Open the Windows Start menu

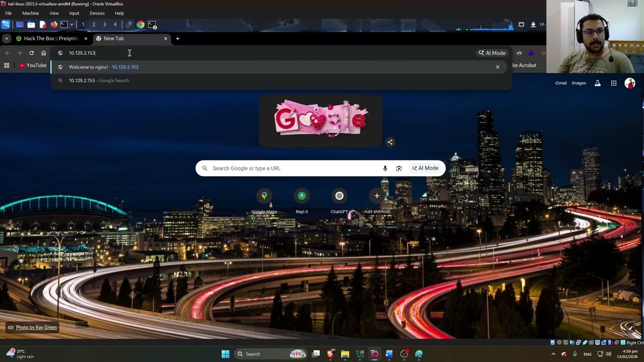pos(225,354)
